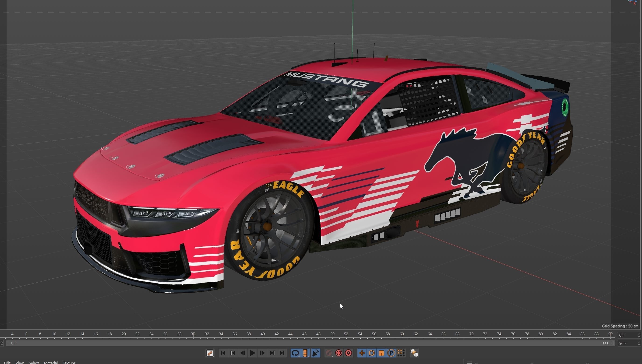Toggle the loop playback mode
The height and width of the screenshot is (364, 642).
point(295,353)
